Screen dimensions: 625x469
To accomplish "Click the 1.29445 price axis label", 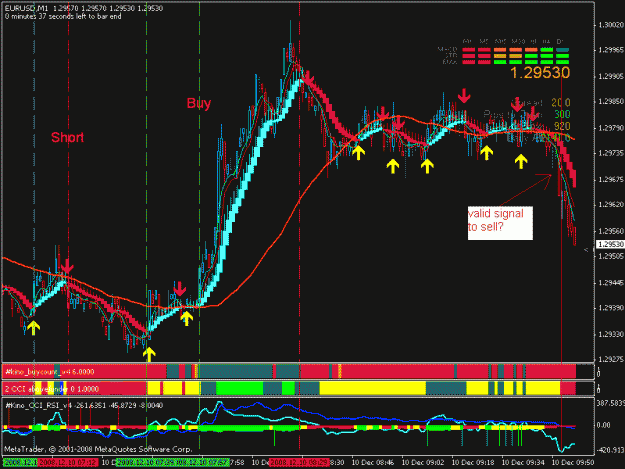I will [610, 283].
